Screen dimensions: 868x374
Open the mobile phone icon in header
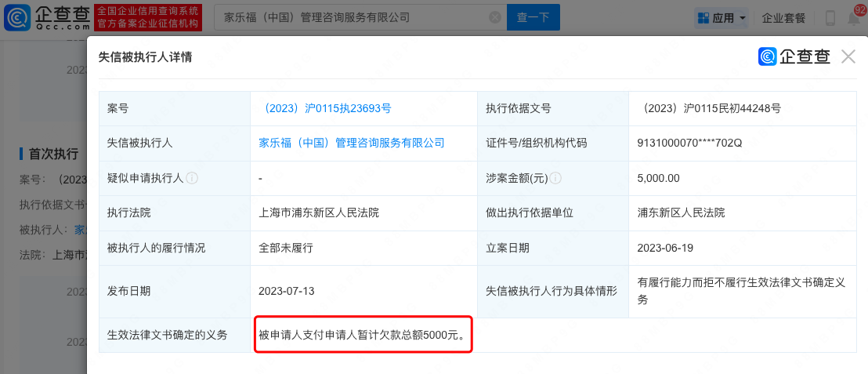click(x=830, y=18)
